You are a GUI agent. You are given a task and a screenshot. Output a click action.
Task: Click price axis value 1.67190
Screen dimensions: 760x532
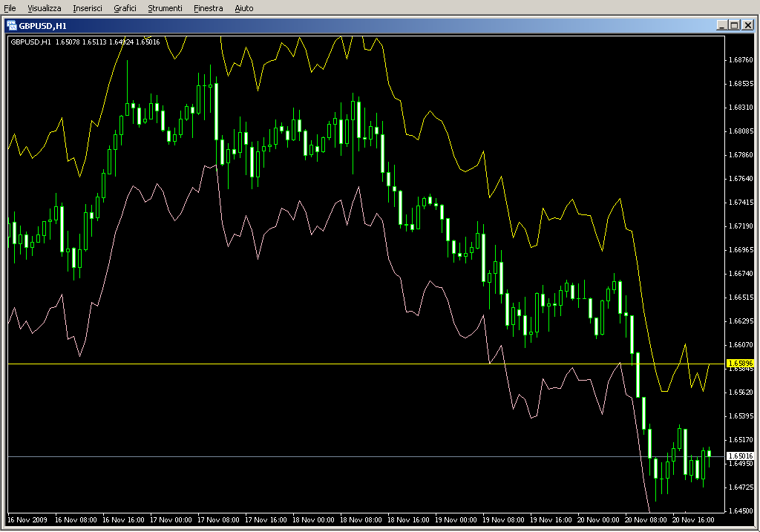741,226
